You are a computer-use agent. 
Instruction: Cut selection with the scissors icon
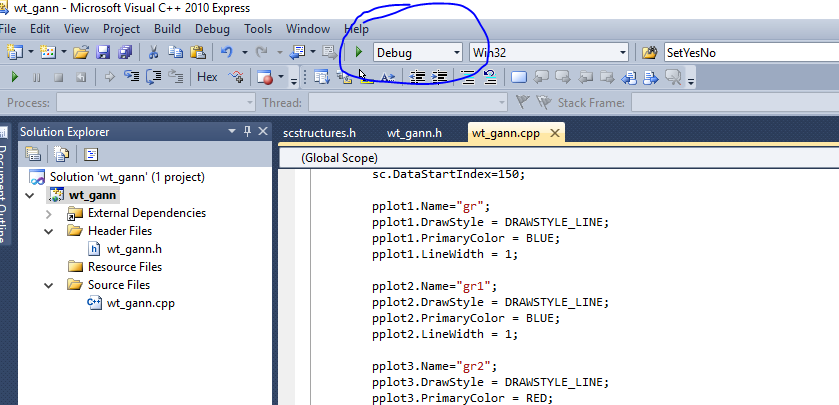153,52
